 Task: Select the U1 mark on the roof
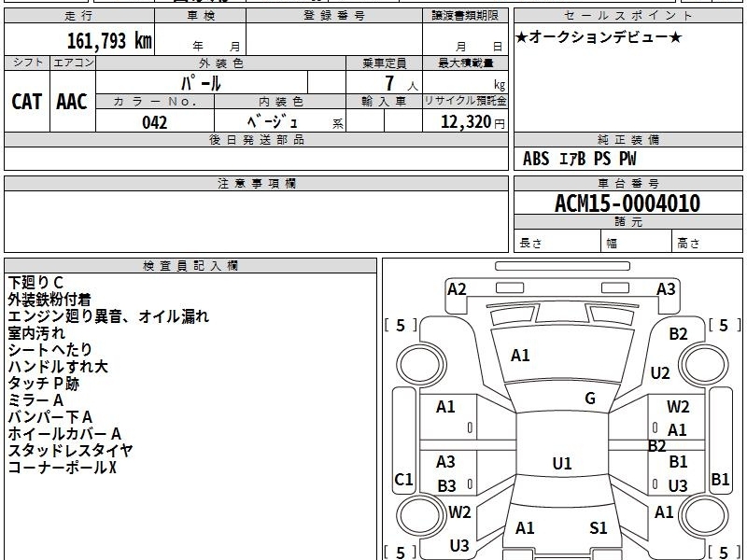pos(562,463)
